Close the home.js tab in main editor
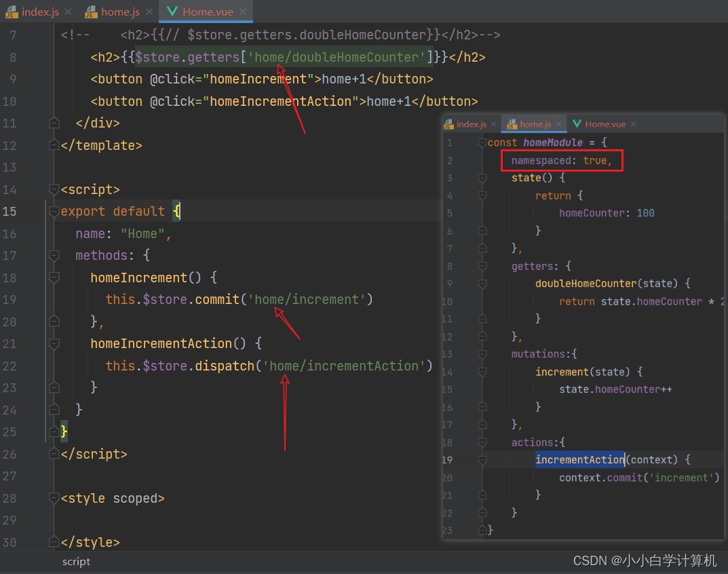The height and width of the screenshot is (574, 728). (149, 12)
